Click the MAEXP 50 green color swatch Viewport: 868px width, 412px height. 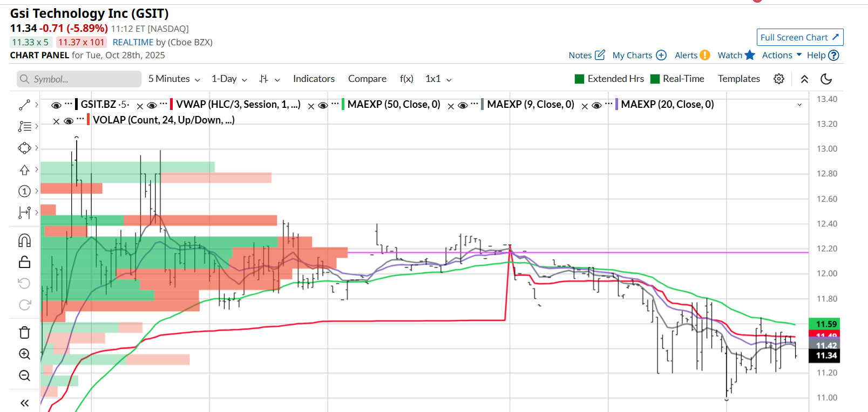point(343,104)
